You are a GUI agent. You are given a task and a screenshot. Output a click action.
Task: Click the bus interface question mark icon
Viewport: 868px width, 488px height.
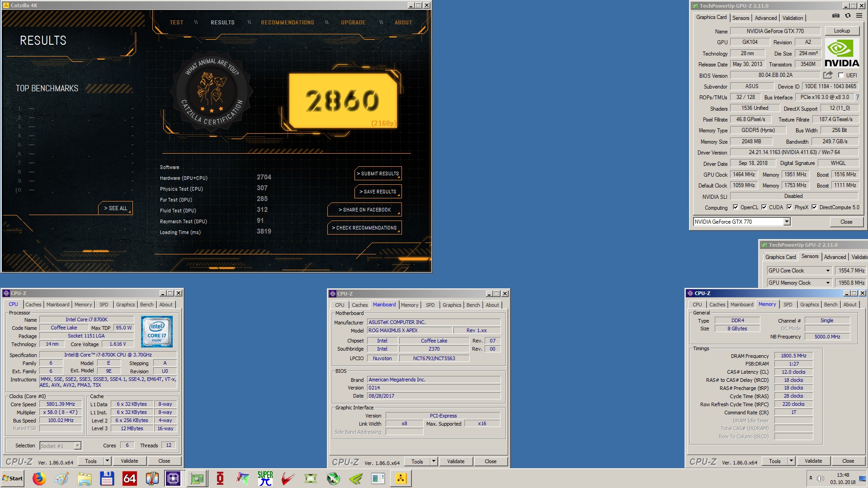[857, 97]
